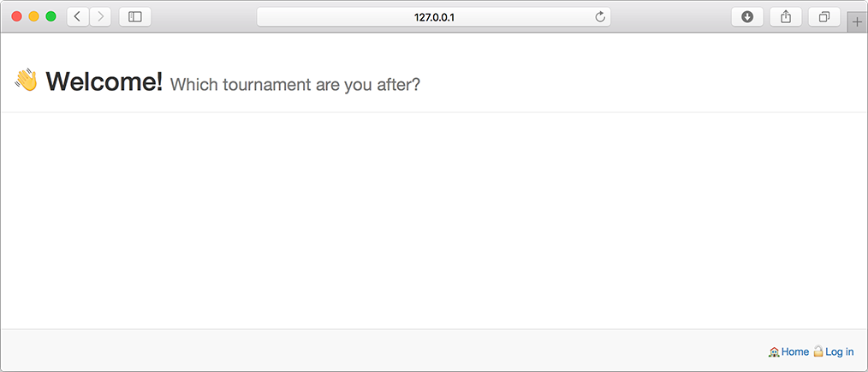Show the Safari sidebar
Viewport: 868px width, 372px height.
pos(135,17)
